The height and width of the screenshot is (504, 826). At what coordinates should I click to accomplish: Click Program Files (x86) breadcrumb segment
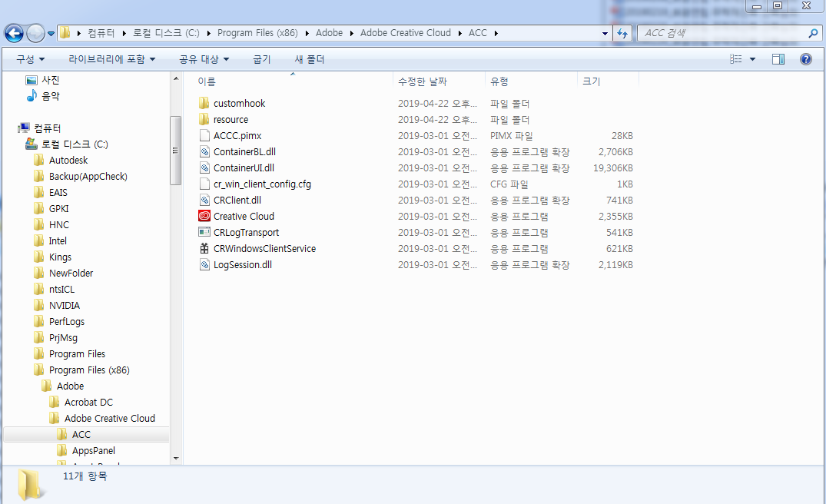pyautogui.click(x=257, y=32)
